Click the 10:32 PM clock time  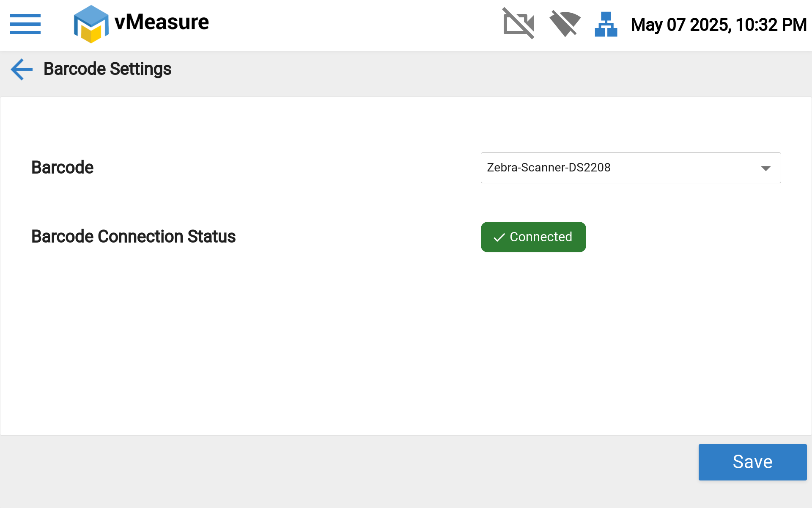[771, 25]
